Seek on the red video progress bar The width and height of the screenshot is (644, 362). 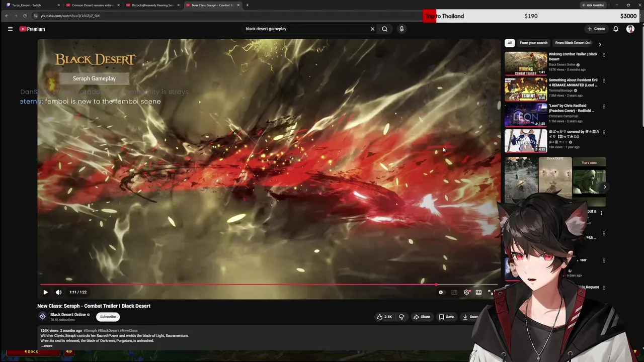coord(269,285)
